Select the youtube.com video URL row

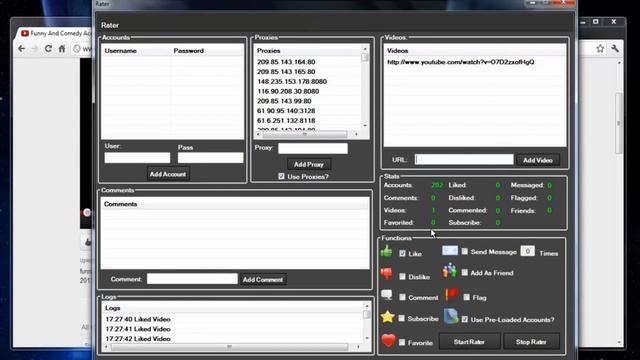(x=460, y=62)
